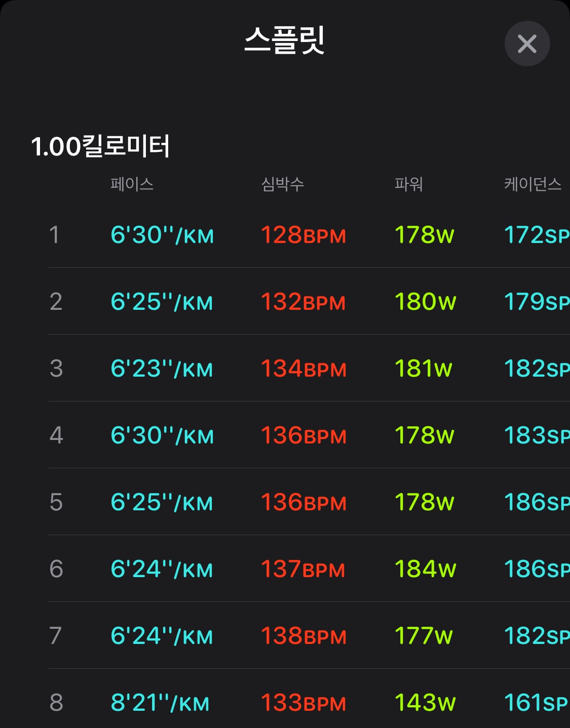Select split 1 pace 6'30''/KM
570x728 pixels.
162,235
